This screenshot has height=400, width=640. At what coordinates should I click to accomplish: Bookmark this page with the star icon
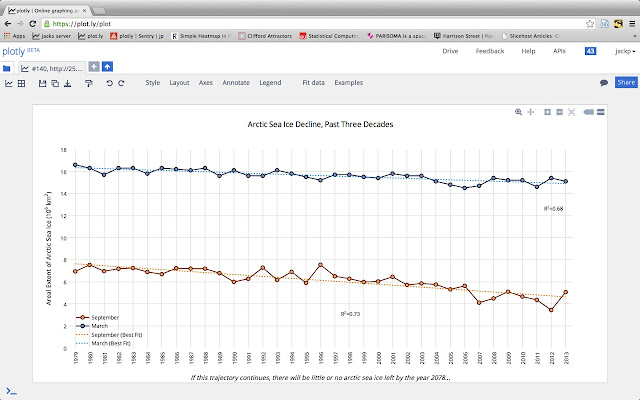tap(589, 24)
